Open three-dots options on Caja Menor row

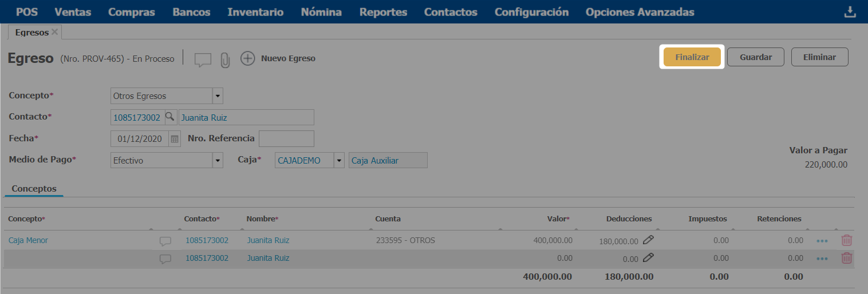point(822,241)
